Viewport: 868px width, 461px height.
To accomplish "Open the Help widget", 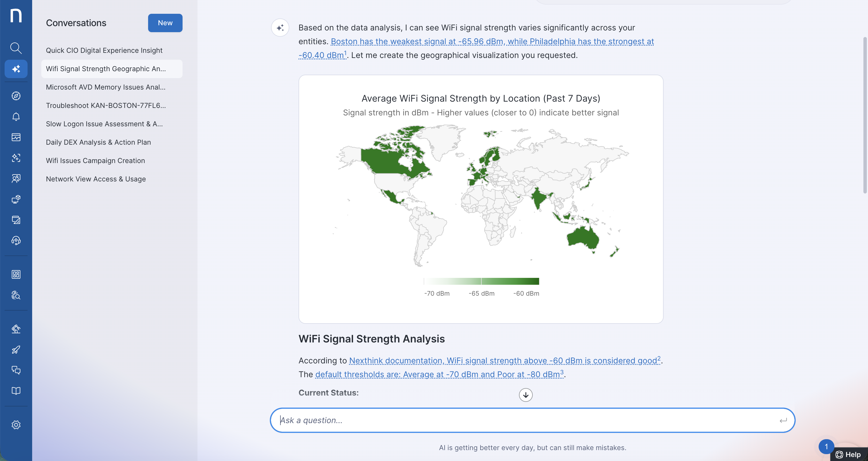I will 848,454.
